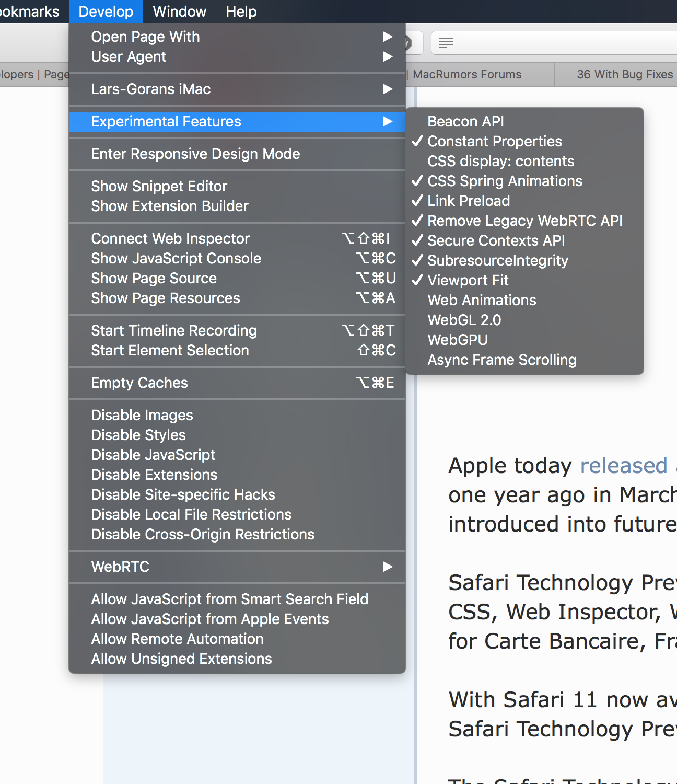
Task: Choose Allow JavaScript from Smart Search Field
Action: coord(237,599)
